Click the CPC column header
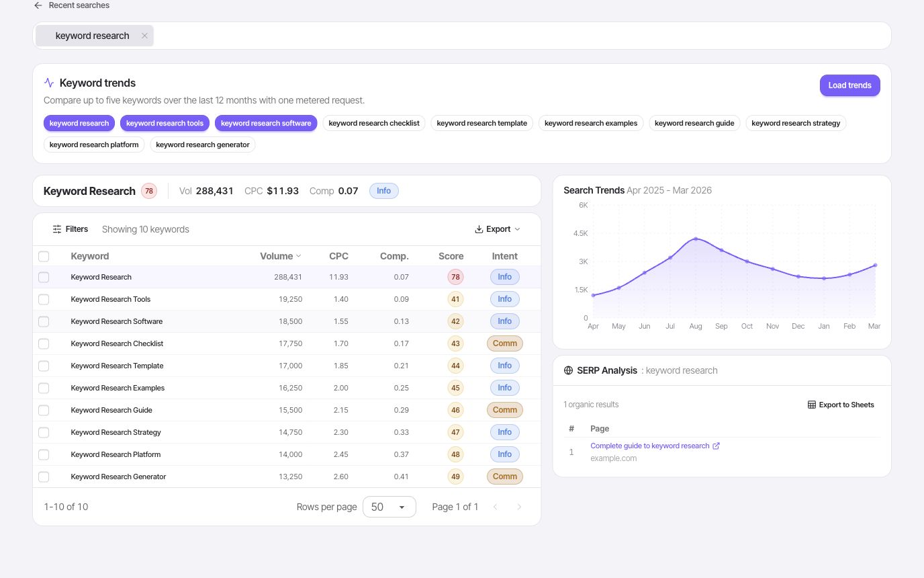 (338, 256)
